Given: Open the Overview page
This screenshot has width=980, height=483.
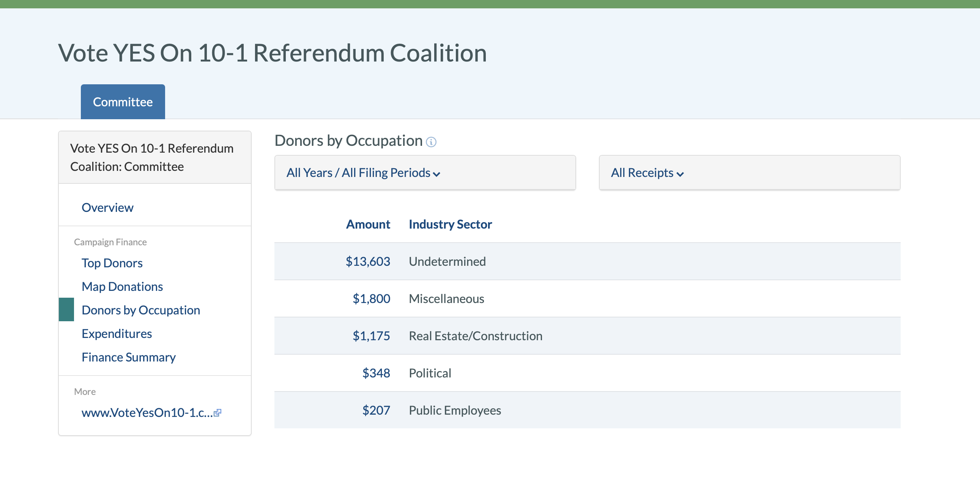Looking at the screenshot, I should 107,207.
